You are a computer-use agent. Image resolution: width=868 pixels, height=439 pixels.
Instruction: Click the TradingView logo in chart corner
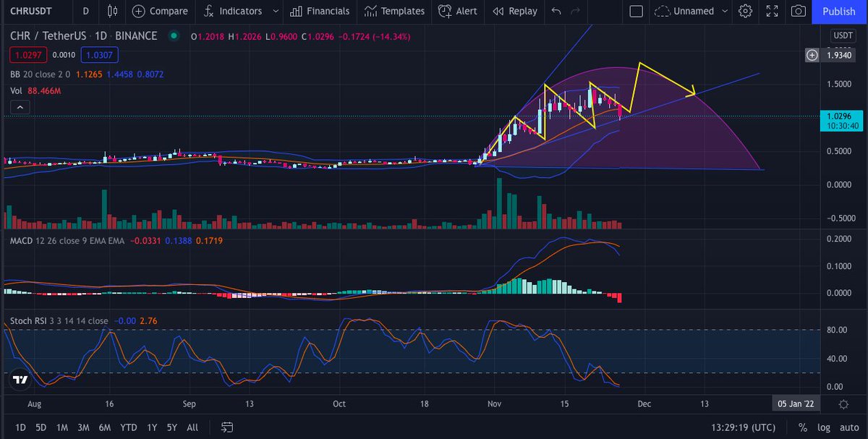20,380
